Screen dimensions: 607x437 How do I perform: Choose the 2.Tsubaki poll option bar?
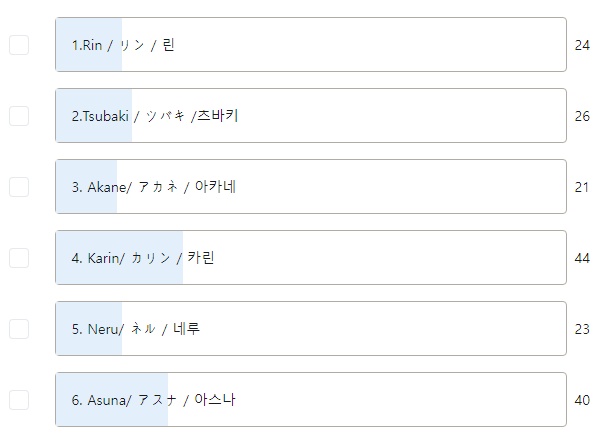(x=310, y=116)
